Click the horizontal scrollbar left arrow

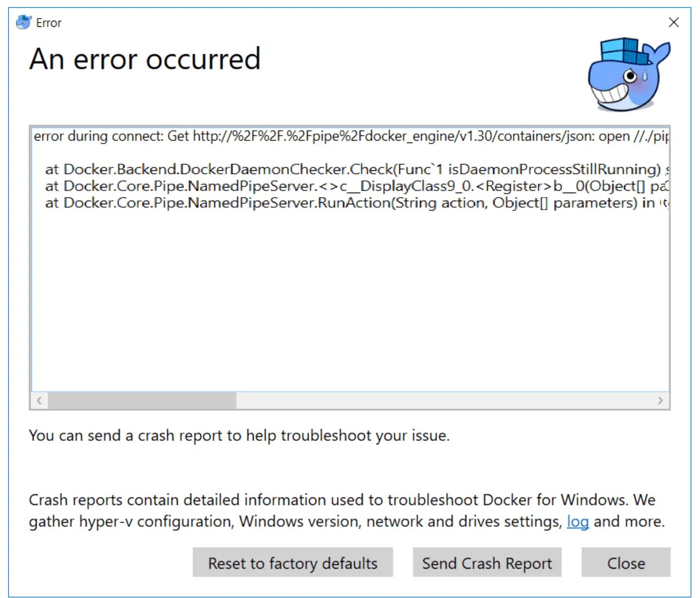pyautogui.click(x=39, y=400)
